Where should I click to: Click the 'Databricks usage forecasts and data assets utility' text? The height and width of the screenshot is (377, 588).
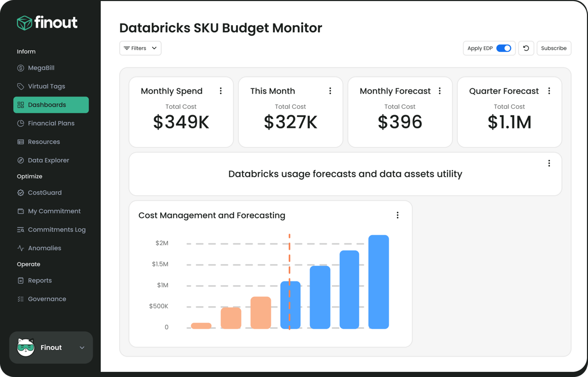coord(345,174)
